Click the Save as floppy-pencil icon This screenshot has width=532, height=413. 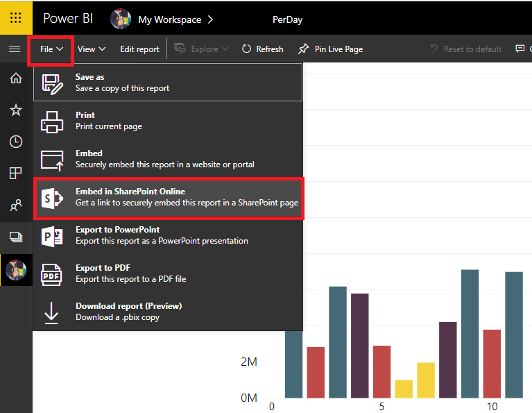tap(52, 84)
